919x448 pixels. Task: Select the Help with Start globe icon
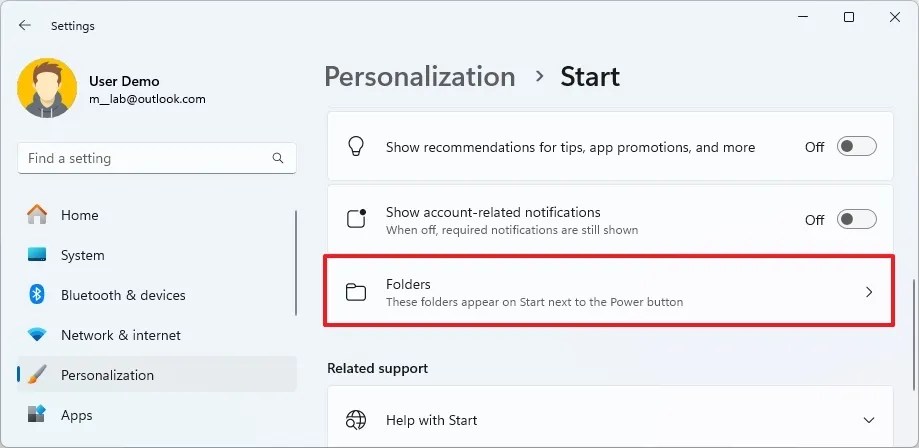point(356,420)
